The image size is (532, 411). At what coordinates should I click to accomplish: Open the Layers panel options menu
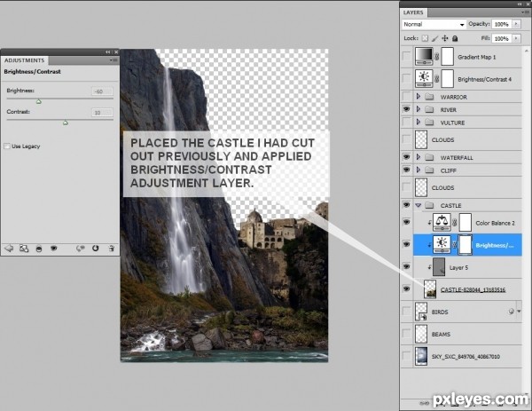[x=525, y=12]
